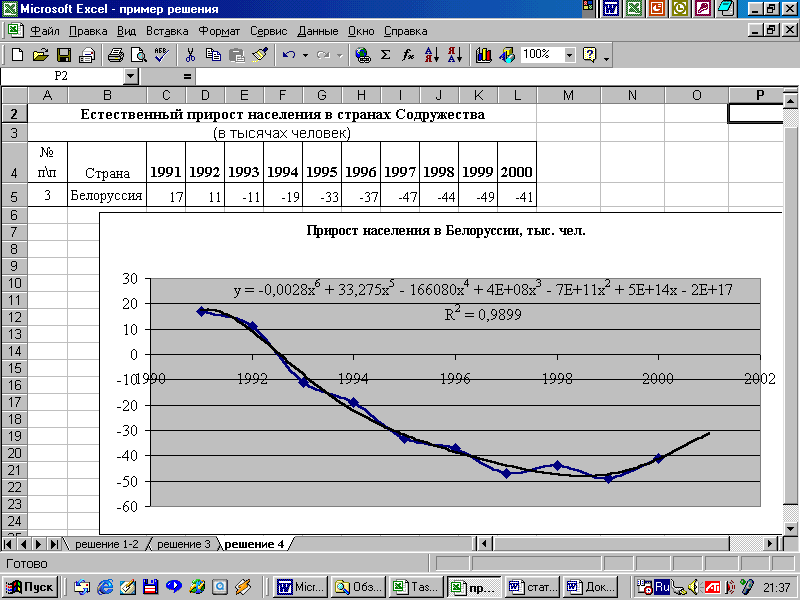Click the formula bar input area
Viewport: 800px width, 600px height.
click(x=495, y=77)
